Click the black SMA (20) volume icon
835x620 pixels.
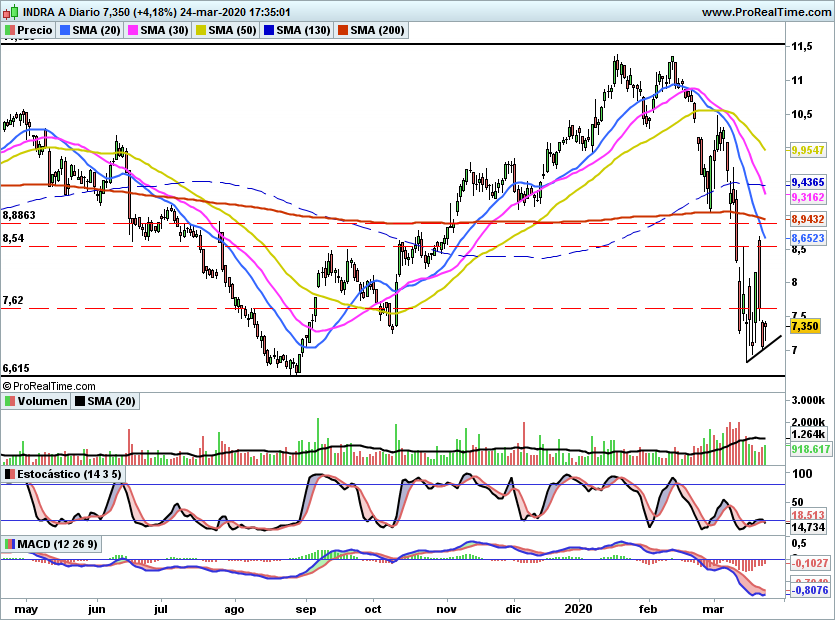[80, 401]
